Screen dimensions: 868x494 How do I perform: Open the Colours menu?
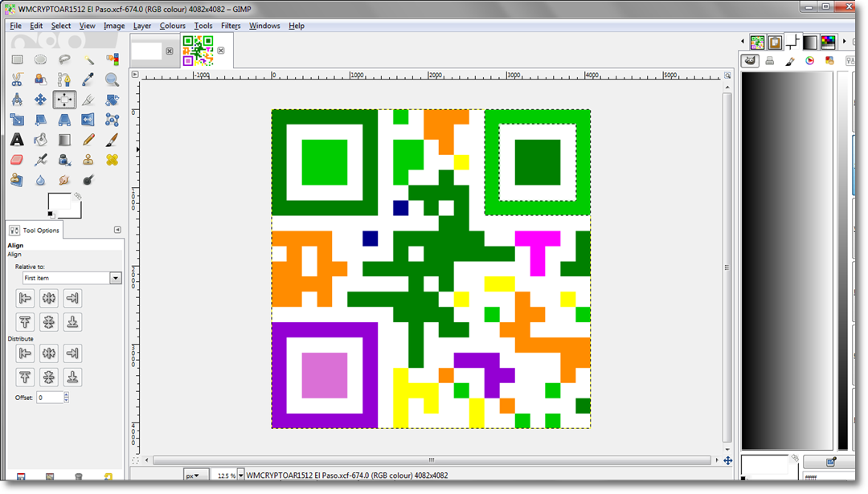173,26
